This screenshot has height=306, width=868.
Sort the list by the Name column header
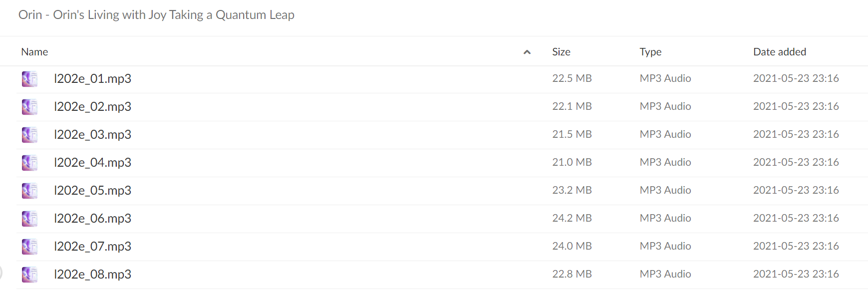(x=34, y=52)
